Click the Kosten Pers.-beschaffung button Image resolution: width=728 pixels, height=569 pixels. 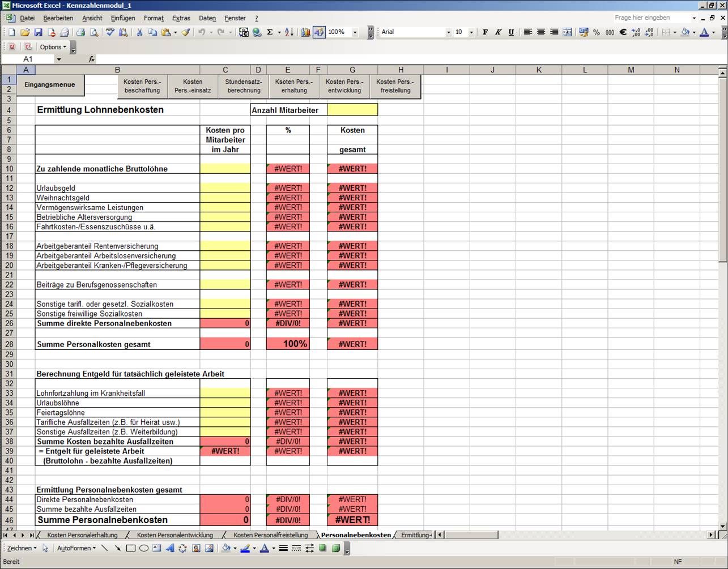[142, 86]
